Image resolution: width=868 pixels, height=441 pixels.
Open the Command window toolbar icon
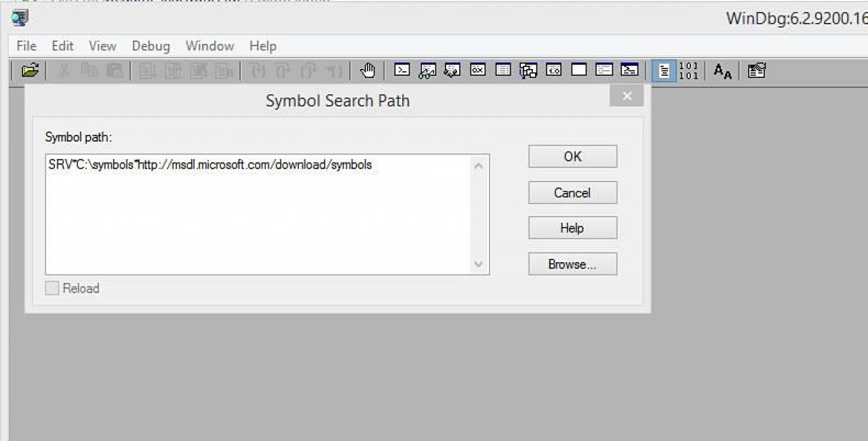tap(402, 70)
